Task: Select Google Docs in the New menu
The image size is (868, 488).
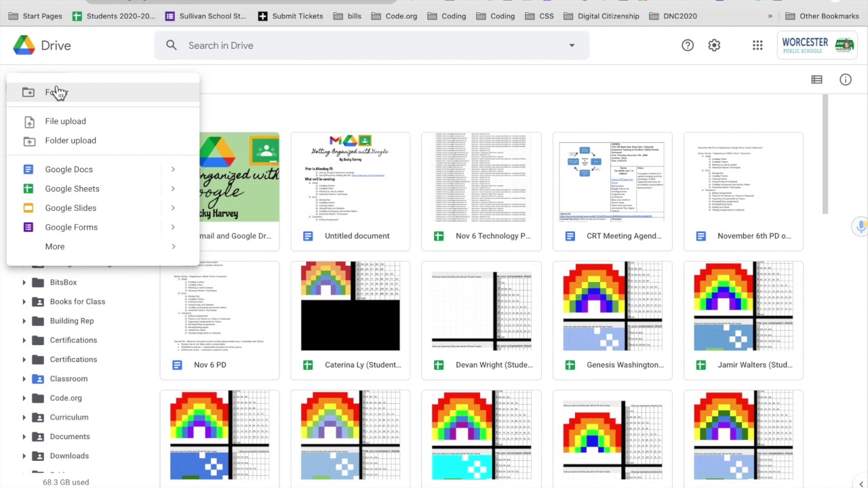Action: (103, 169)
